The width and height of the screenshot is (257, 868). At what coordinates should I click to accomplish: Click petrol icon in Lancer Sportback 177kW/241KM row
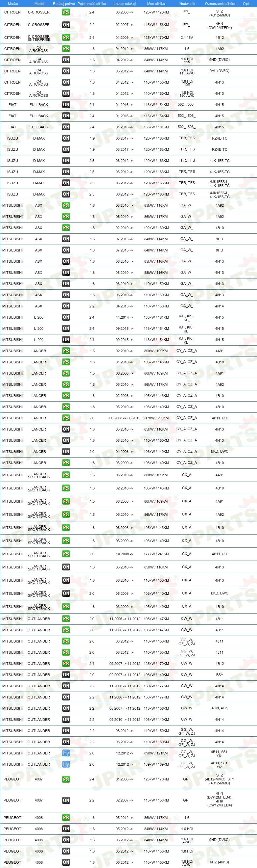pyautogui.click(x=66, y=554)
